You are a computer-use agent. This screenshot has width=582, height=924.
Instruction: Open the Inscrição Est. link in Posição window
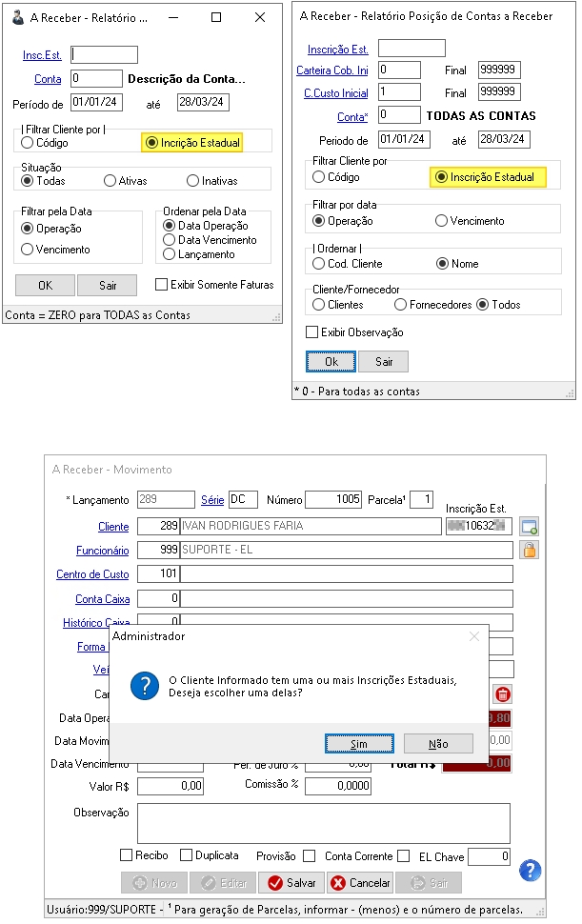pyautogui.click(x=338, y=49)
